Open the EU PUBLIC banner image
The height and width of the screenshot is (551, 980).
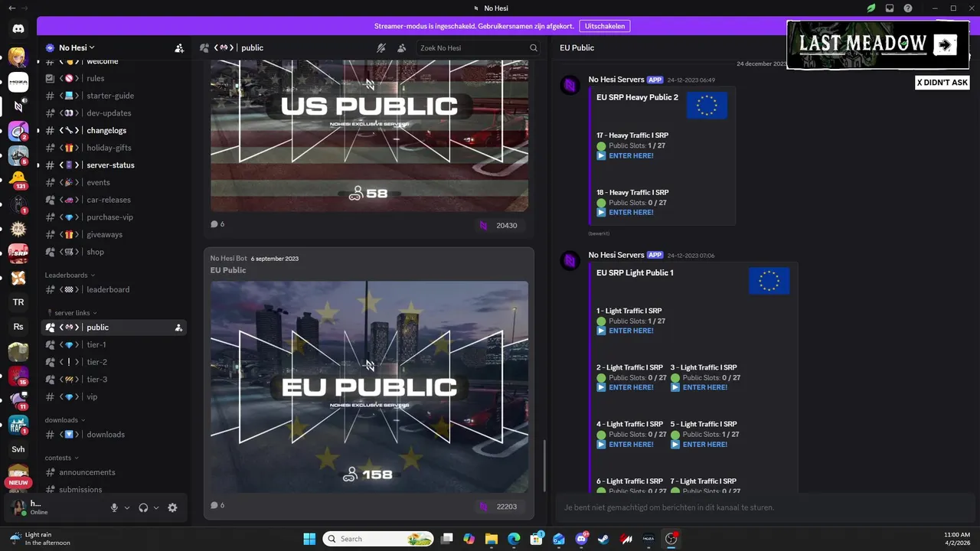click(x=369, y=387)
